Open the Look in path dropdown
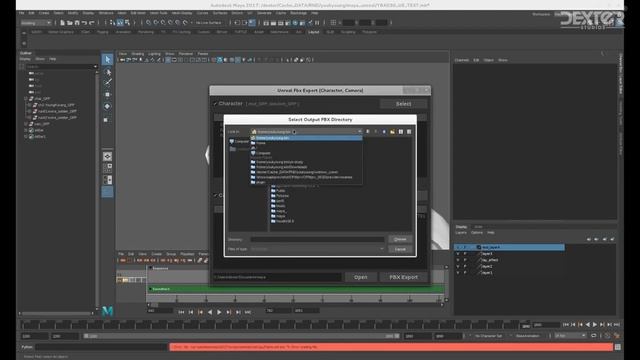Screen dimensions: 640x360 click(x=306, y=131)
